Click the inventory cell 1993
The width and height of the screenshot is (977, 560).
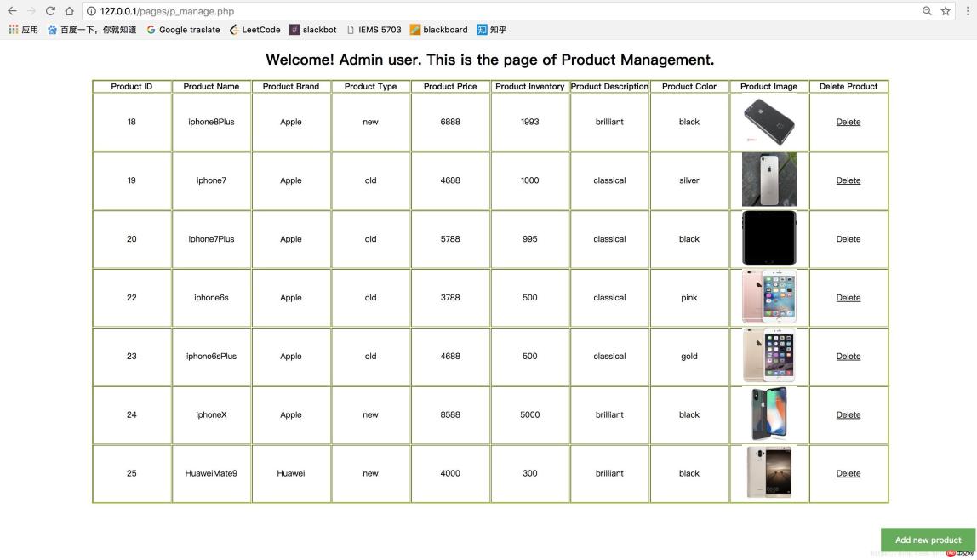point(529,122)
